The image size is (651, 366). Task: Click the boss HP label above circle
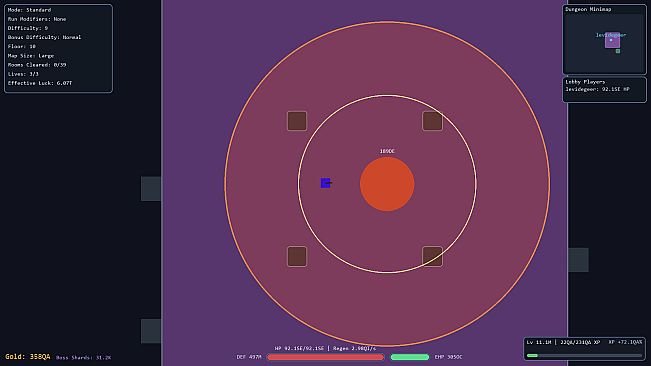point(387,151)
